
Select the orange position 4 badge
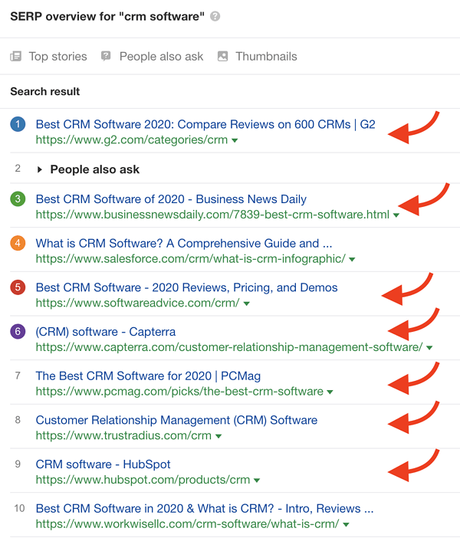(x=18, y=243)
